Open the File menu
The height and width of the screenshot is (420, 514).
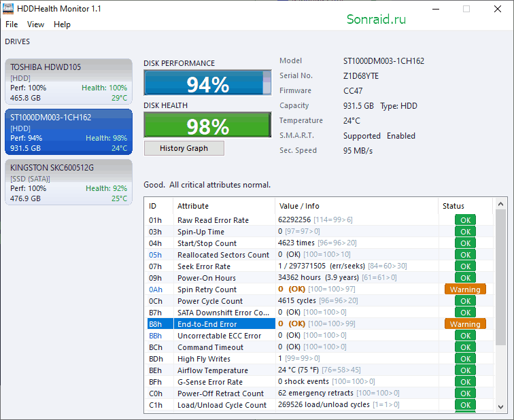pyautogui.click(x=12, y=24)
